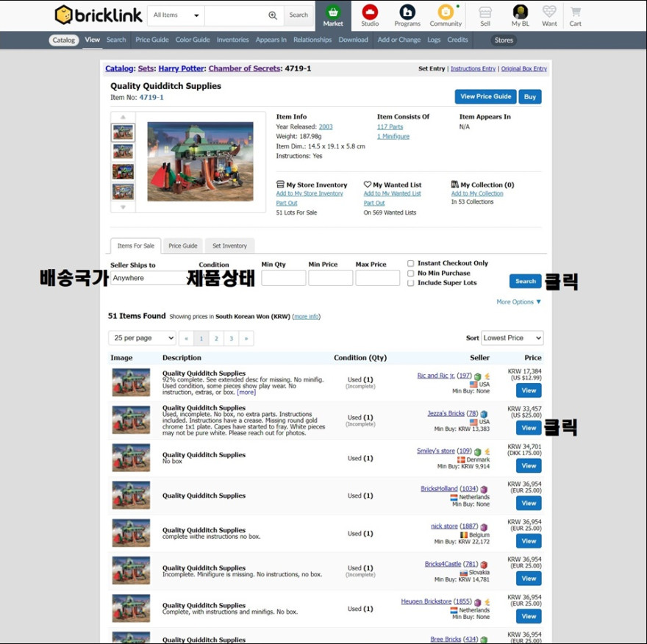Click Add to My Store Inventory

(x=310, y=193)
